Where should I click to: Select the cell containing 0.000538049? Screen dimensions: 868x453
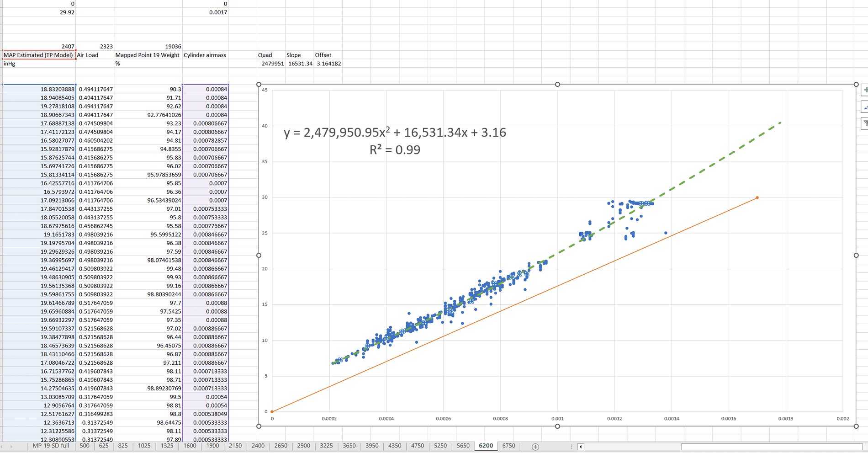(x=205, y=414)
